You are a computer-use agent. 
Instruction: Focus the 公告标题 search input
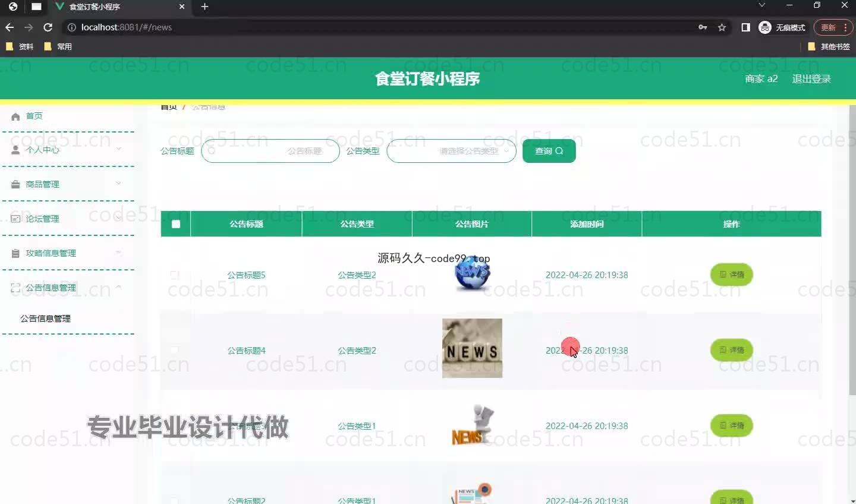270,151
